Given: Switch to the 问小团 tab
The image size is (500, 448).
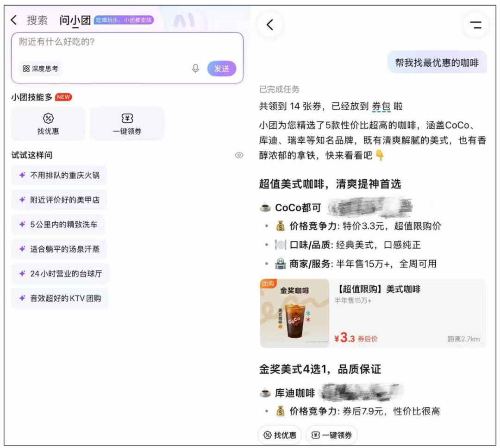Looking at the screenshot, I should [75, 20].
